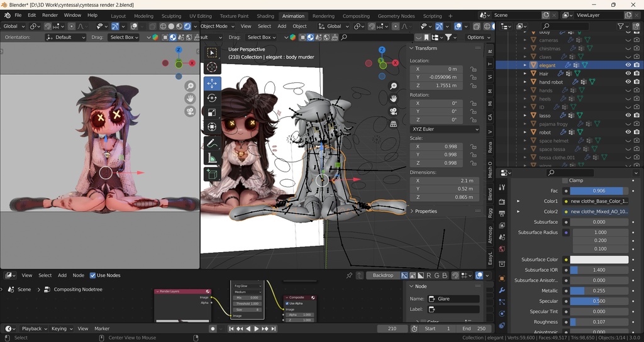
Task: Show the cameras collection in viewport
Action: (x=628, y=40)
